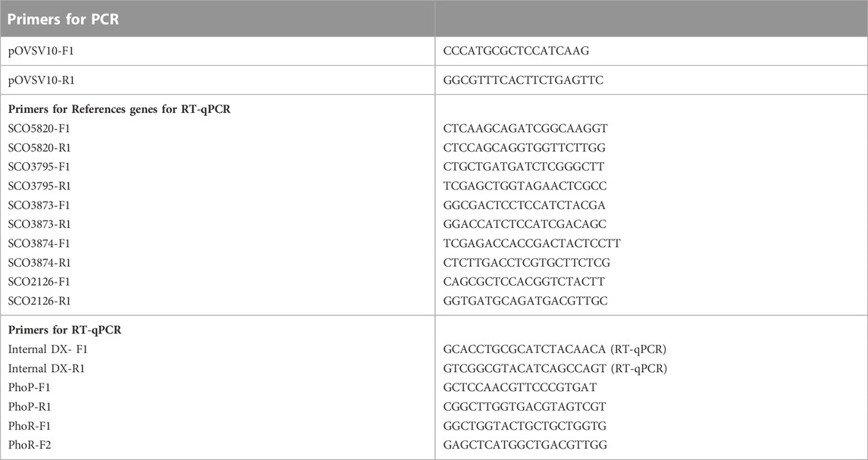Select the PhoR-F1 primer label
The image size is (868, 460).
[x=30, y=426]
